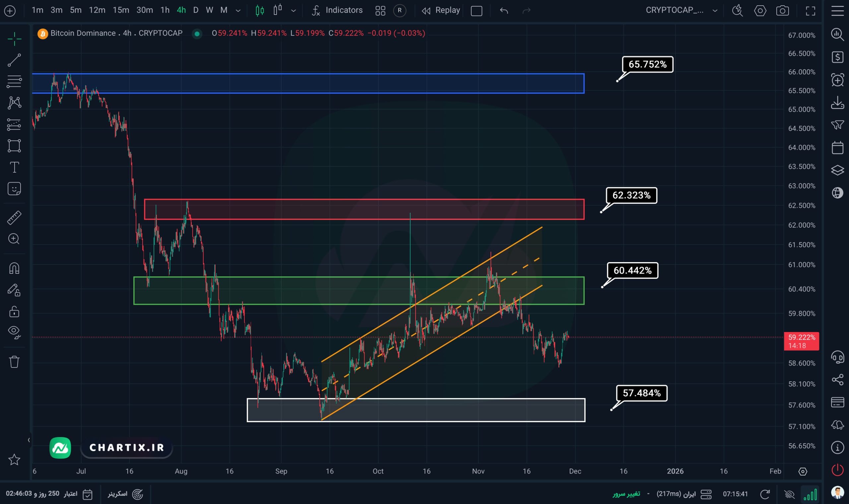Screen dimensions: 849x504
Task: Open fullscreen mode icon
Action: point(811,11)
